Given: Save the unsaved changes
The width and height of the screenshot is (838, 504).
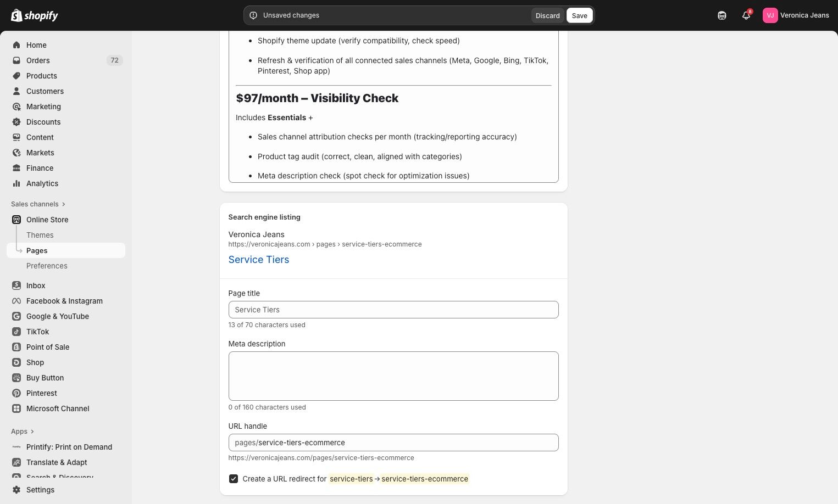Looking at the screenshot, I should point(579,15).
